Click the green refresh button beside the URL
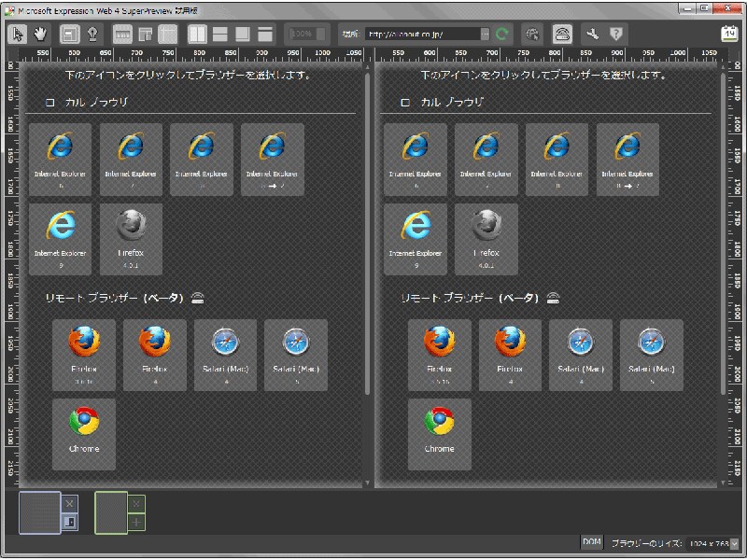Viewport: 747px width, 560px height. click(503, 34)
